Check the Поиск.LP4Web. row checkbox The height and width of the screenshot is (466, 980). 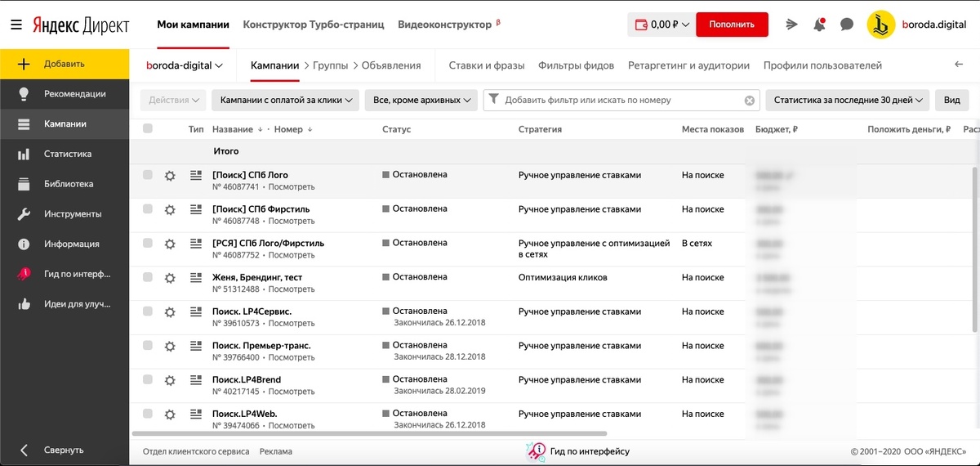(x=148, y=414)
